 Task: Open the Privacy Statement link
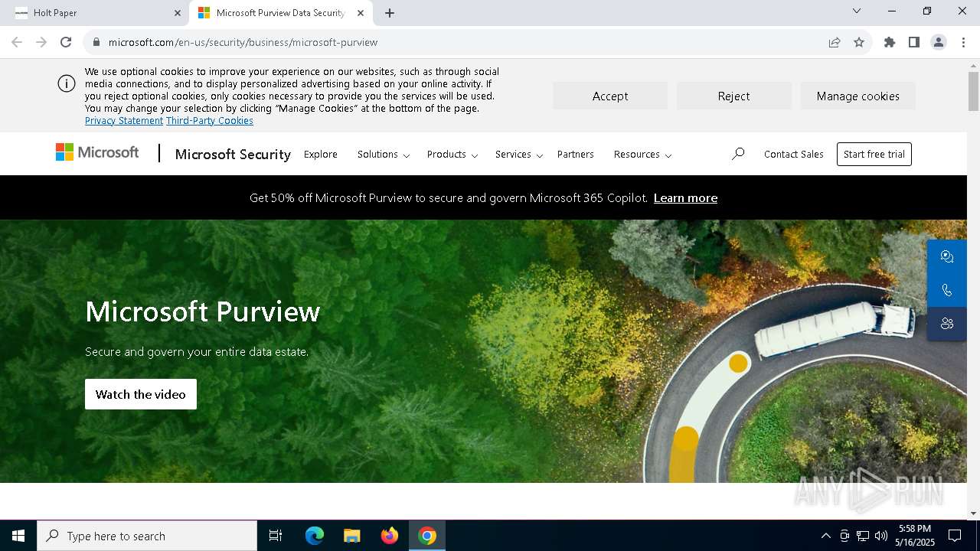124,121
